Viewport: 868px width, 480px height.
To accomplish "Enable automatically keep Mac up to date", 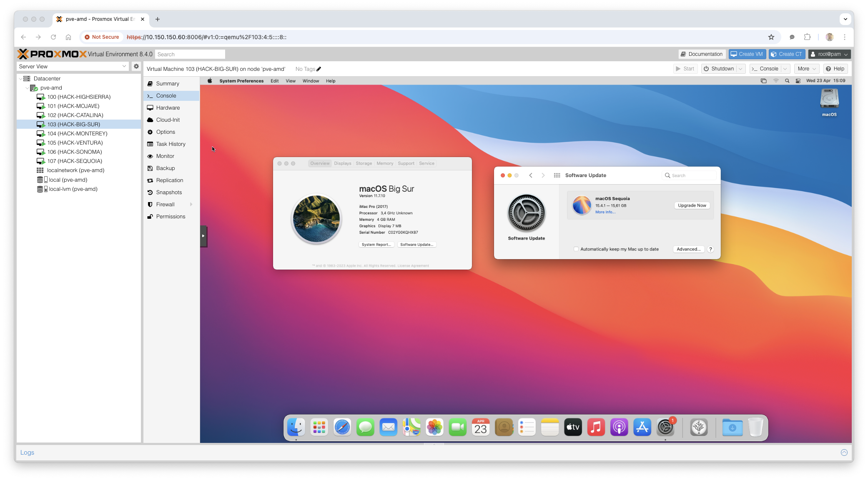I will 576,249.
